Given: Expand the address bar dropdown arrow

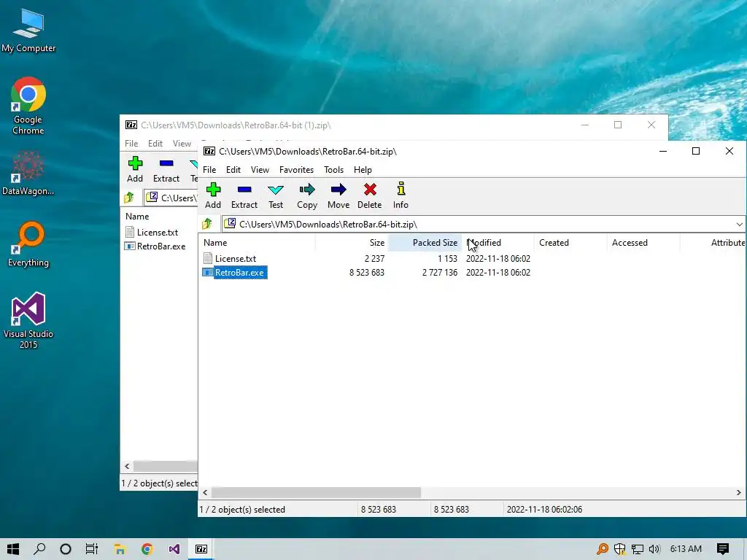Looking at the screenshot, I should point(739,224).
